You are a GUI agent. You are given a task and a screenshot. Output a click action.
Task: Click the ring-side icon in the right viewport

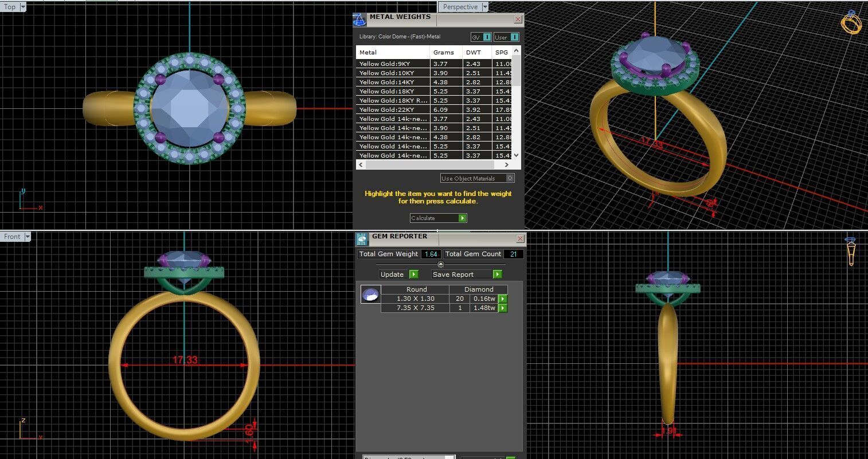(851, 251)
